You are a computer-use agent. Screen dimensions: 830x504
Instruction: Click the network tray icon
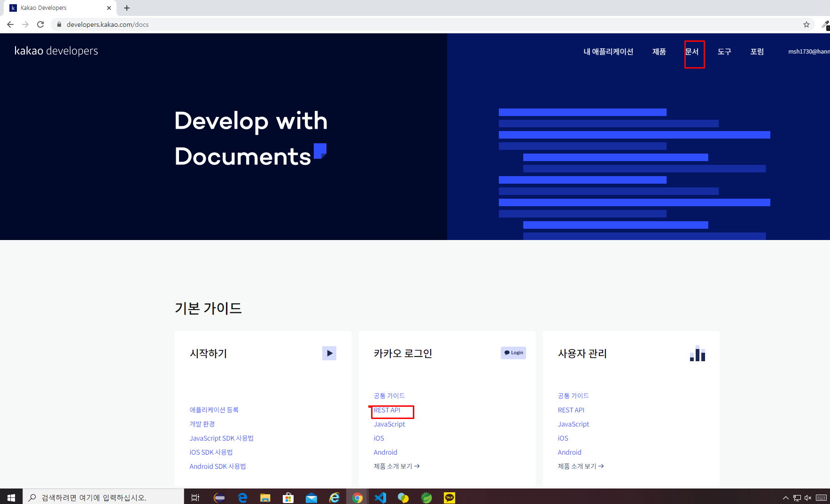pyautogui.click(x=797, y=498)
